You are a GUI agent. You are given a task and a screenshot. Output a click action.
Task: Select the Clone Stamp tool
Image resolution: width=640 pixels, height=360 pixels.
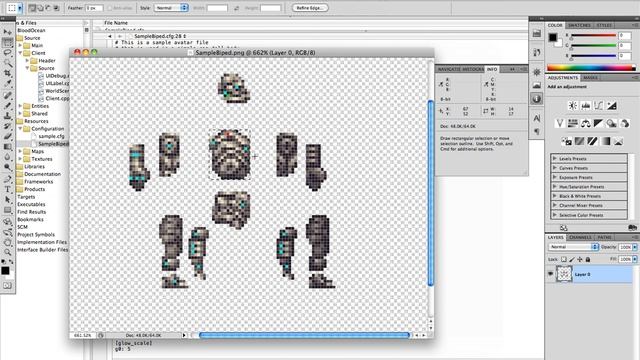click(7, 116)
